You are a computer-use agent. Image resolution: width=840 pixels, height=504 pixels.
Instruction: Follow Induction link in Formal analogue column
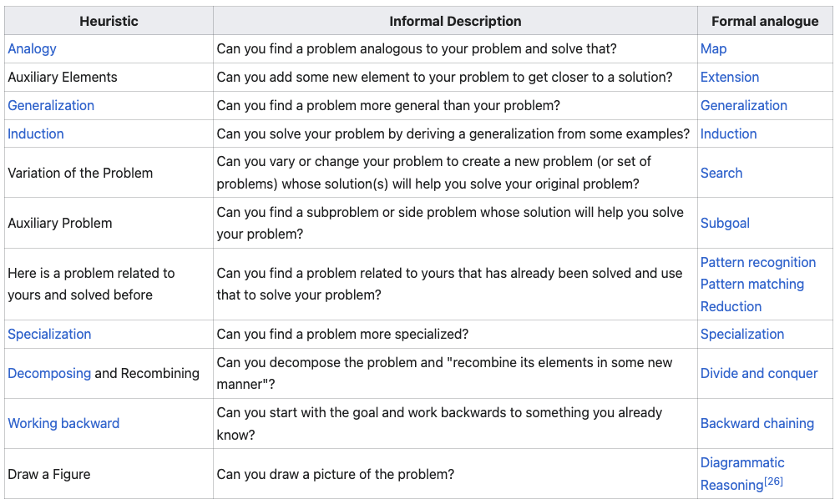[729, 134]
